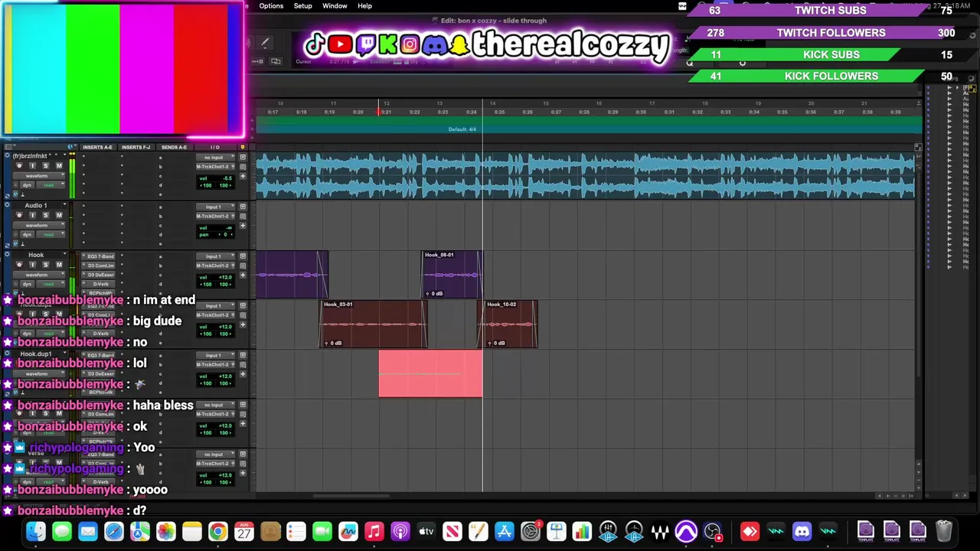Click the pan field on Audio 1 track
This screenshot has width=980, height=551.
point(215,234)
